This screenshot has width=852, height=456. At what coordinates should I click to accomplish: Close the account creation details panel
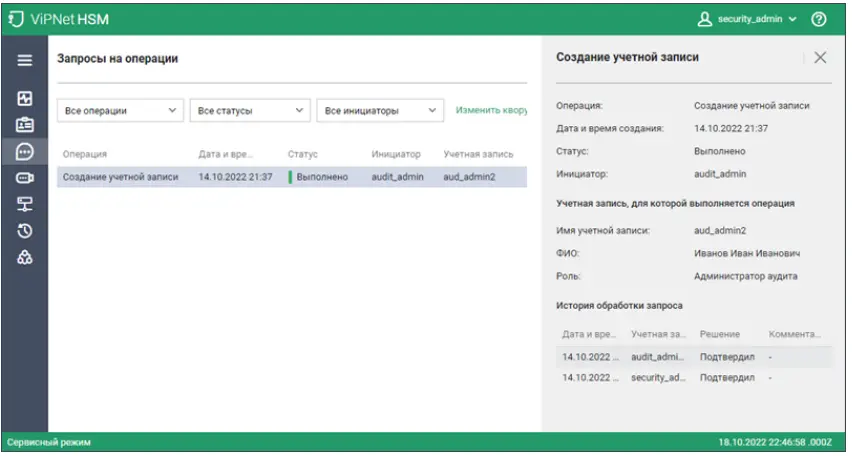pyautogui.click(x=820, y=58)
